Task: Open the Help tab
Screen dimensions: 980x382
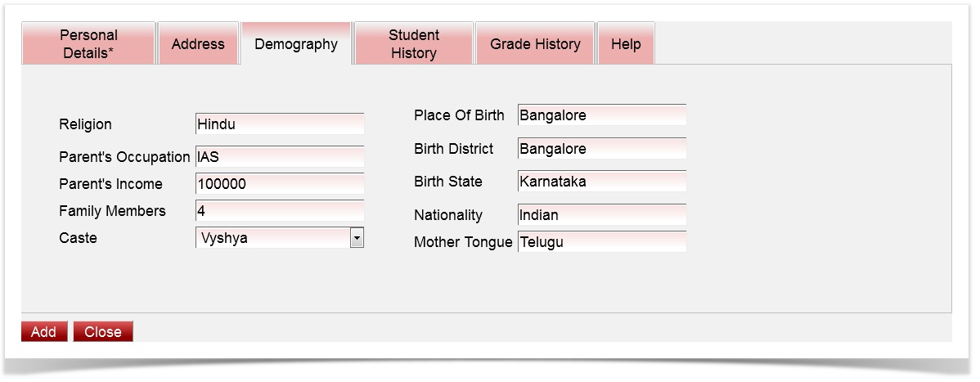Action: (x=626, y=44)
